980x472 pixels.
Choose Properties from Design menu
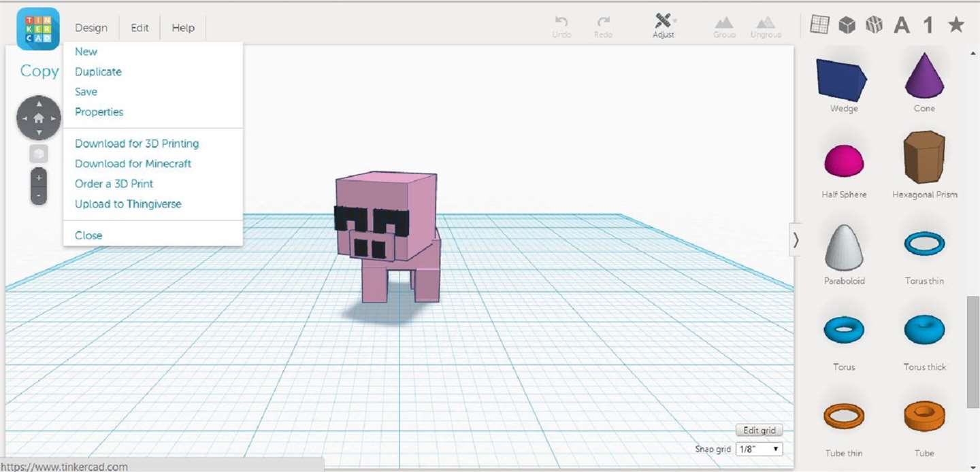(x=99, y=112)
